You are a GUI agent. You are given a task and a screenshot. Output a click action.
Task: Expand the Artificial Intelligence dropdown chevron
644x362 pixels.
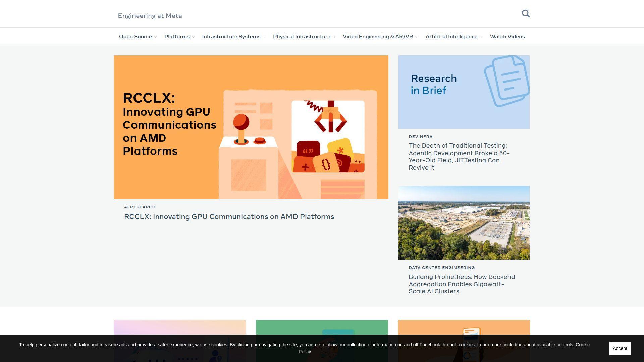coord(481,37)
